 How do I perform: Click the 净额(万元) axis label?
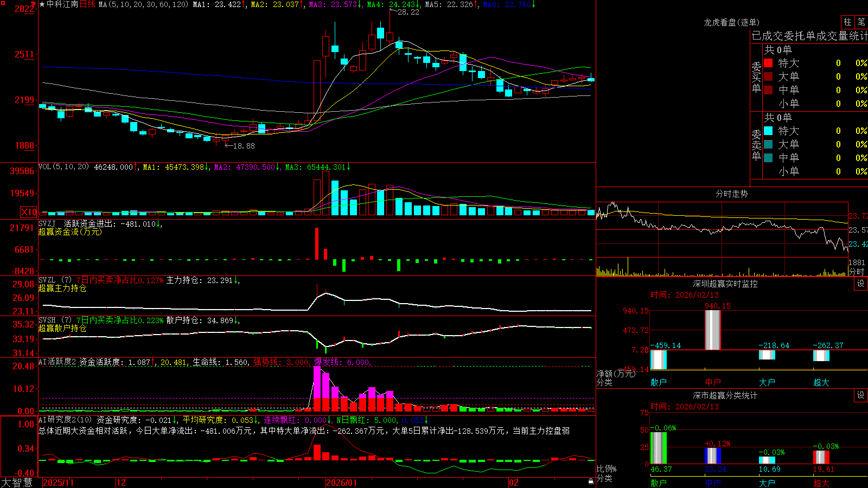pyautogui.click(x=616, y=374)
